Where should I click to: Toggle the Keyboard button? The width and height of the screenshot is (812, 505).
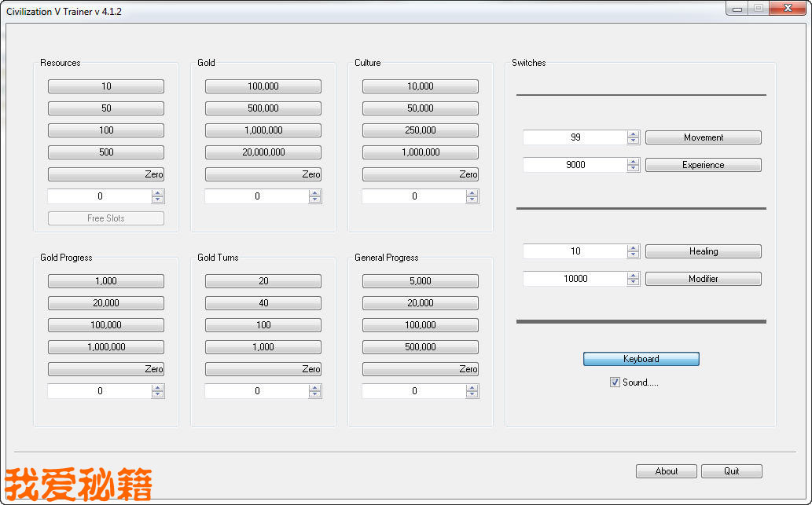click(x=641, y=359)
